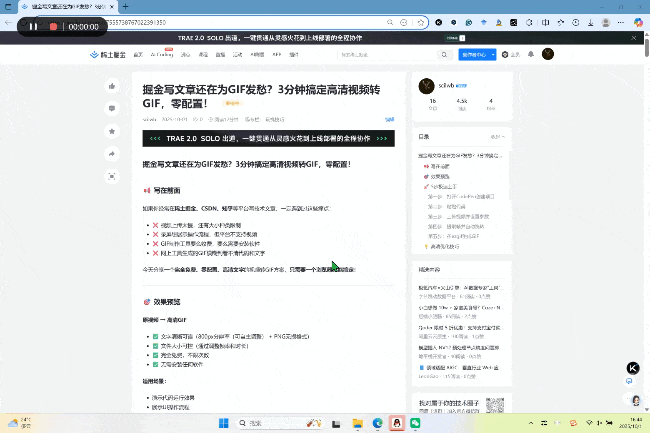Jump to the light bulb contents entry
650x433 pixels.
pyautogui.click(x=441, y=247)
